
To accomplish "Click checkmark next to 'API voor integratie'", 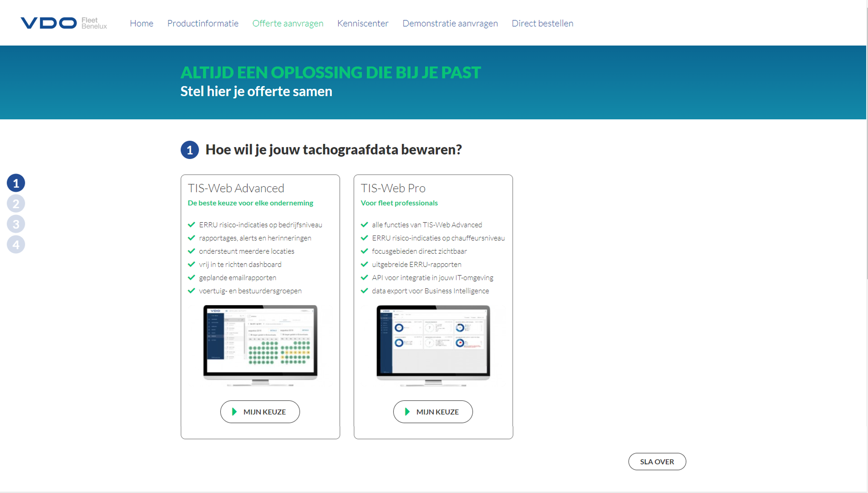I will click(364, 278).
